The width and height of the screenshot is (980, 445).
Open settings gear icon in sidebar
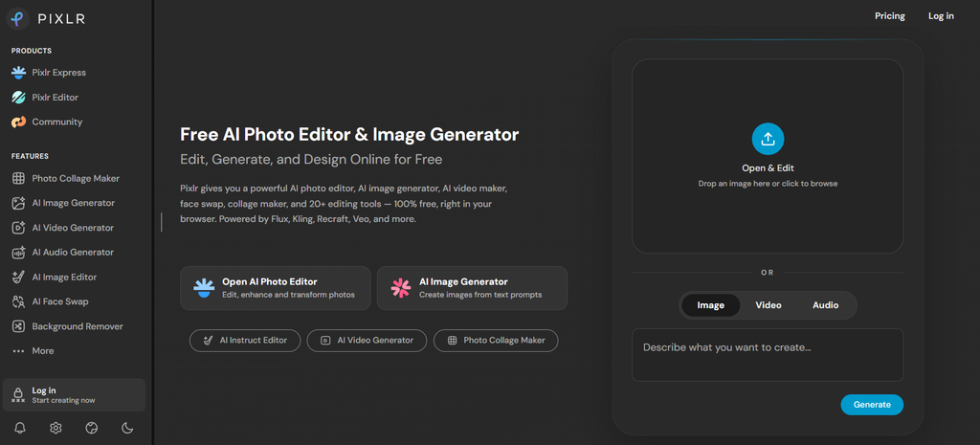tap(56, 428)
